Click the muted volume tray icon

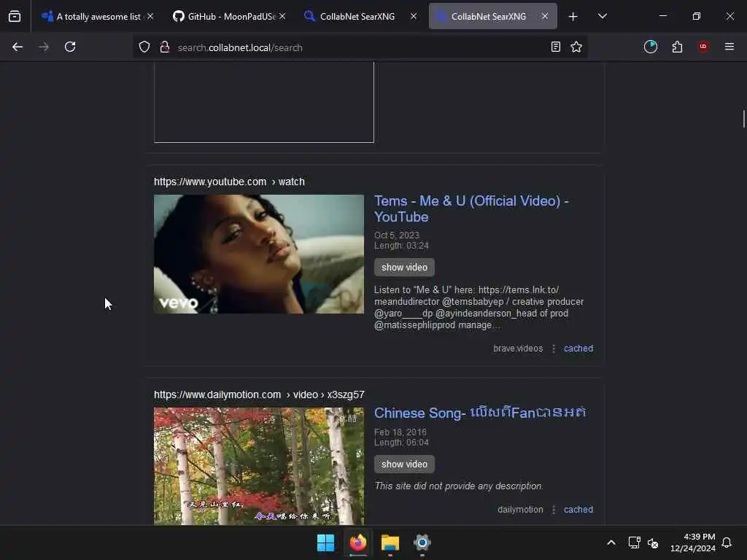(653, 542)
